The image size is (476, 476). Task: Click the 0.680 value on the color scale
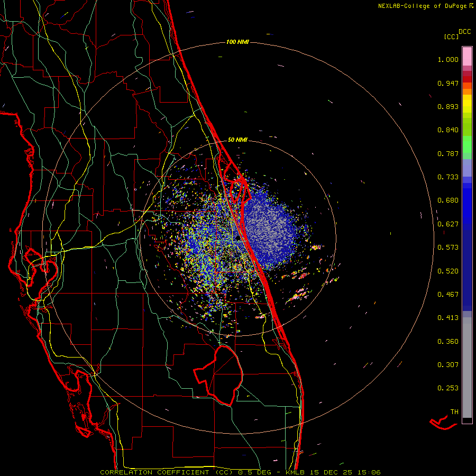(448, 200)
